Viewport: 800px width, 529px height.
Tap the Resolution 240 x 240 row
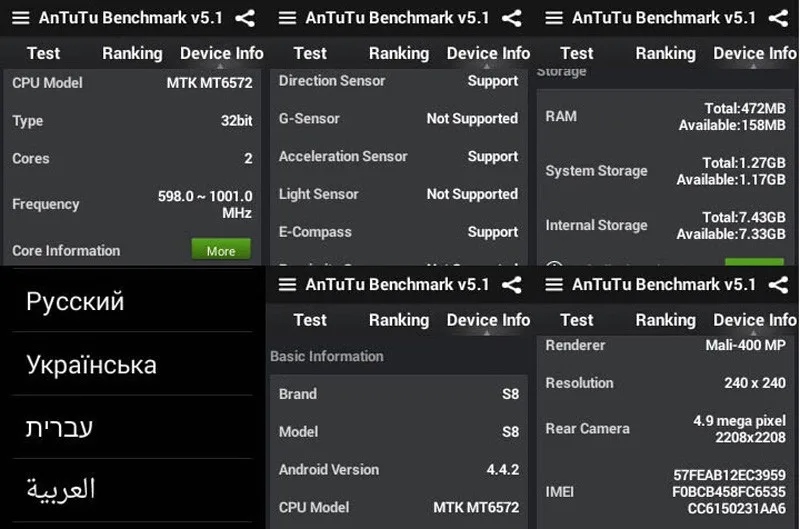[665, 383]
